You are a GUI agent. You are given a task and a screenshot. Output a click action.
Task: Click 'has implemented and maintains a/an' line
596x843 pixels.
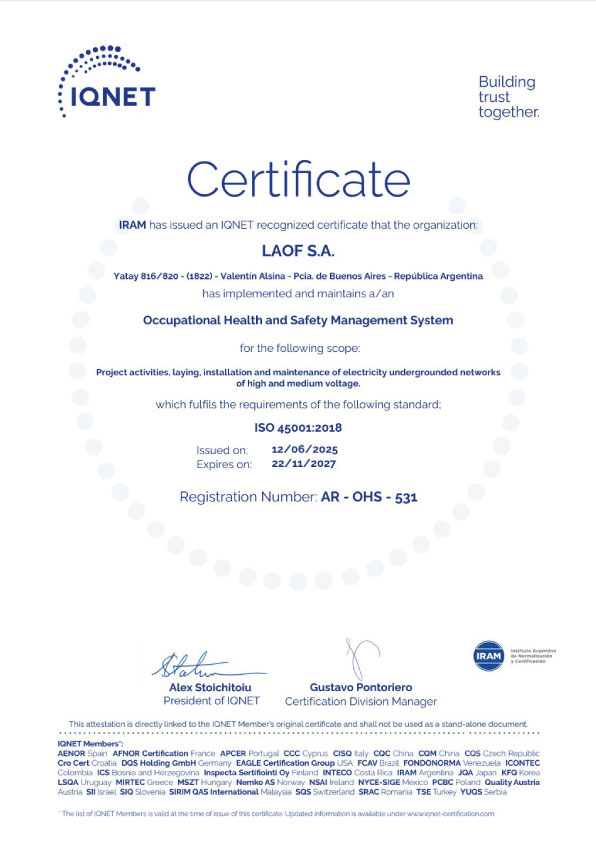(x=298, y=294)
